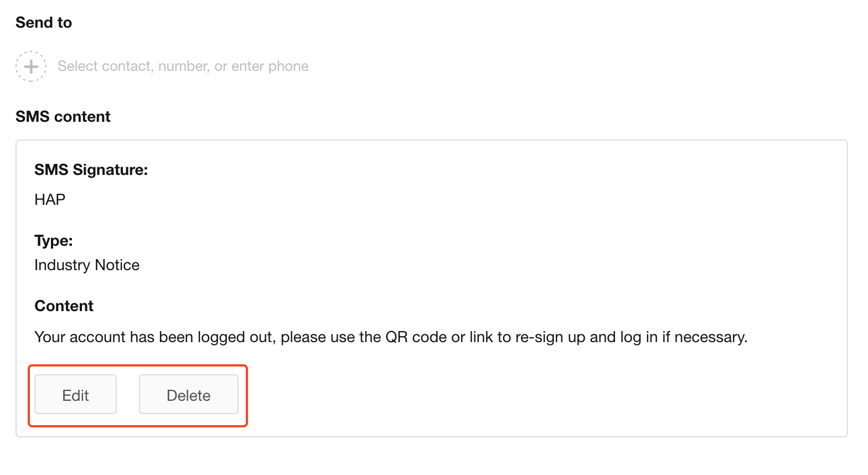This screenshot has width=868, height=475.
Task: Select the 'Industry Notice' type text
Action: (87, 265)
